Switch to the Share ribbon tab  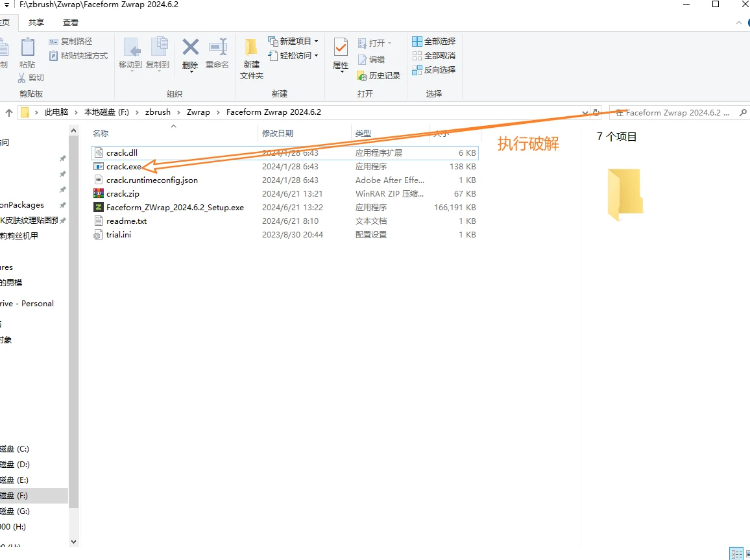[x=36, y=23]
